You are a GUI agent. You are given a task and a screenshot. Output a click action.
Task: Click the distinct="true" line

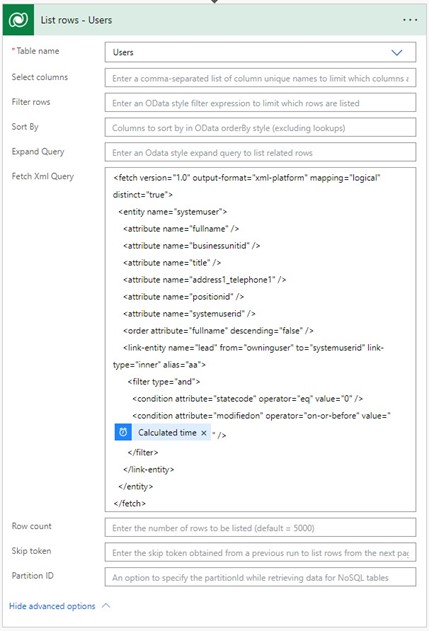[x=143, y=194]
